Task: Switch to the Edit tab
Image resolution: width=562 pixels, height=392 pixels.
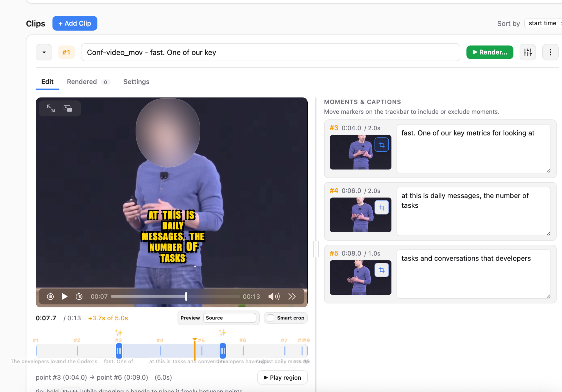Action: pyautogui.click(x=47, y=82)
